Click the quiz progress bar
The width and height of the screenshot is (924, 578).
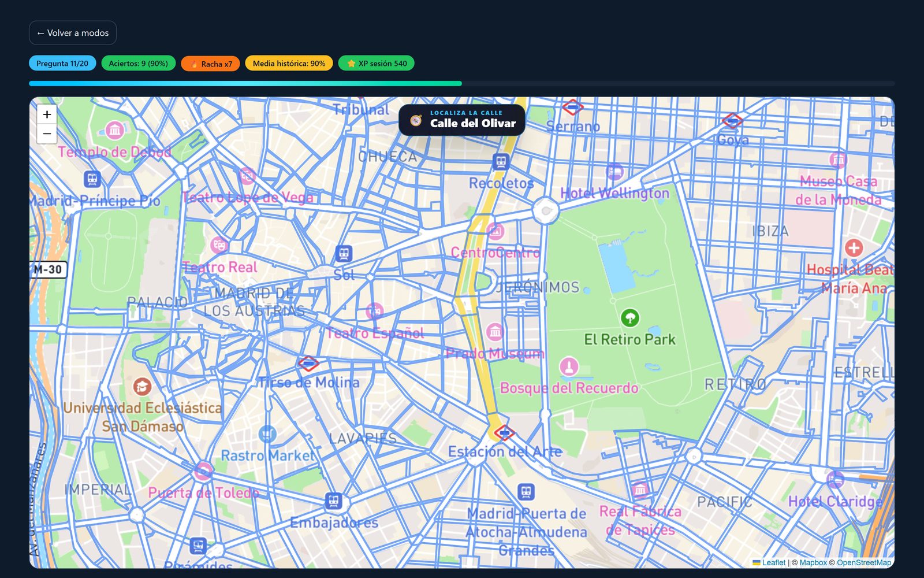pyautogui.click(x=462, y=83)
